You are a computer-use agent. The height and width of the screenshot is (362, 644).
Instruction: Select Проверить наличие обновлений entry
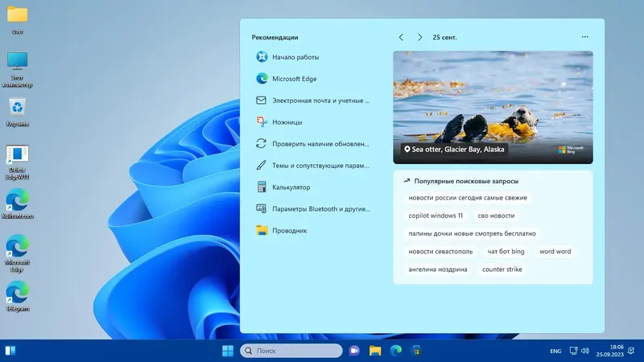(312, 144)
